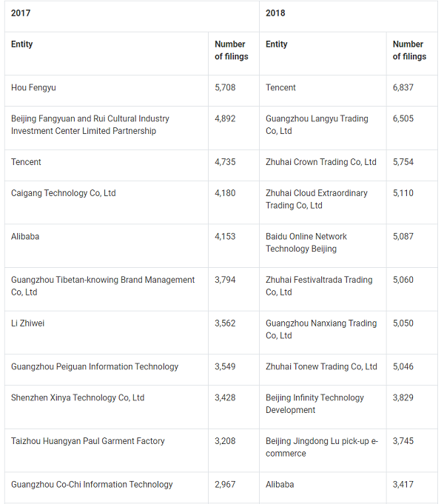This screenshot has height=504, width=444.
Task: Click Beijing Fangyuan and Rui Cultural entry
Action: (90, 125)
